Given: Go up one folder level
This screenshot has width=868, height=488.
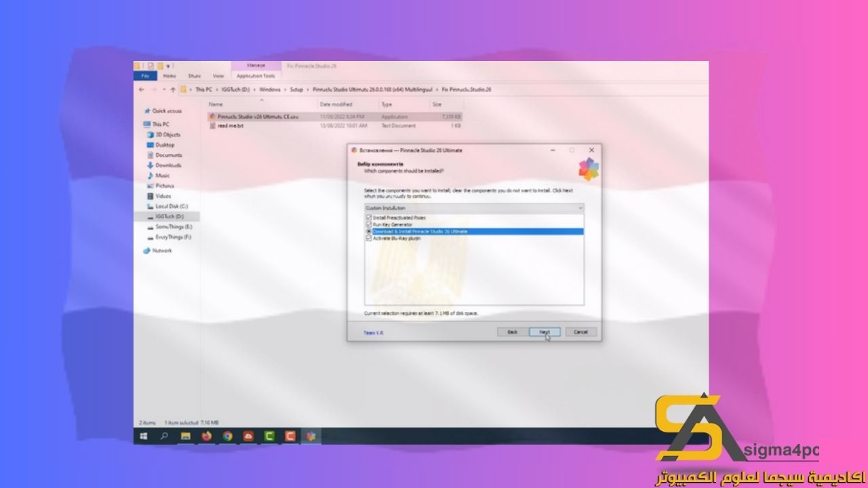Looking at the screenshot, I should coord(173,89).
